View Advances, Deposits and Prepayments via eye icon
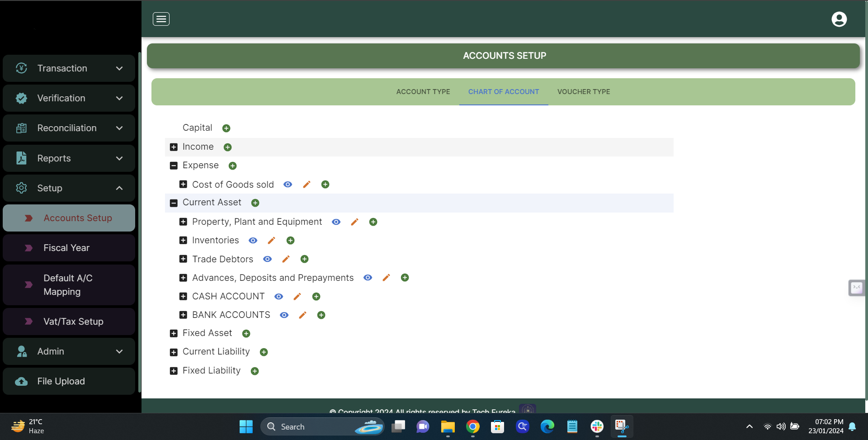Screen dimensions: 868x440 click(x=368, y=278)
